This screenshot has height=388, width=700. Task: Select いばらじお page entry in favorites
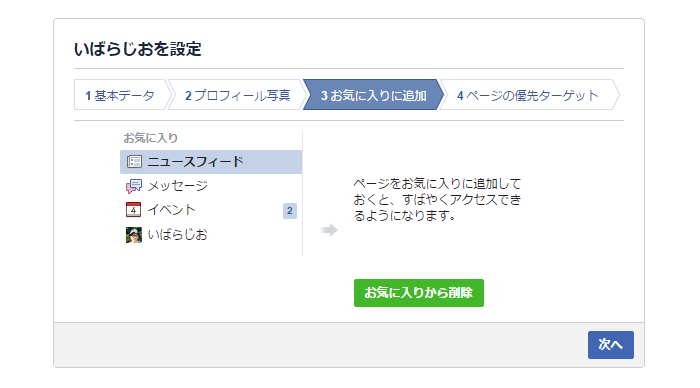[x=211, y=235]
